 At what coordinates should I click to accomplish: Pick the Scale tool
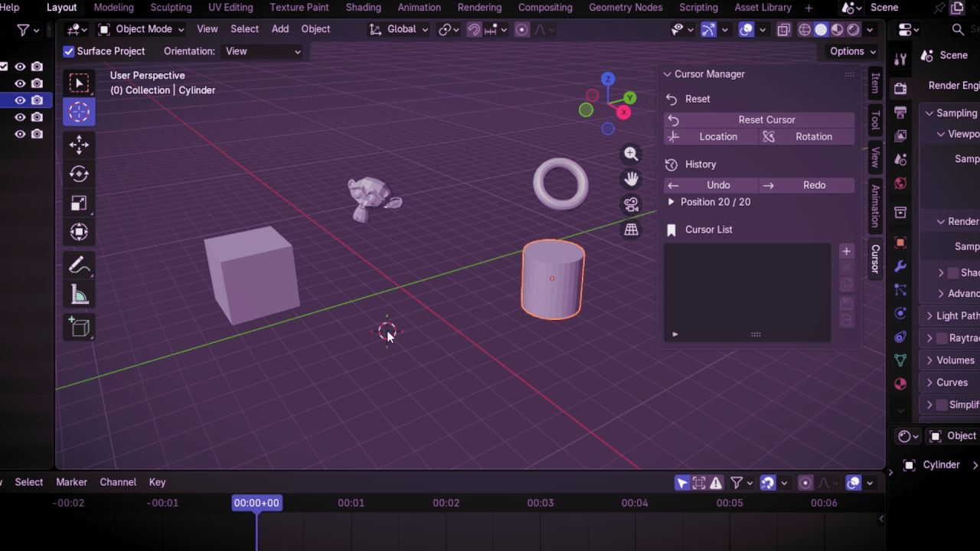point(79,203)
